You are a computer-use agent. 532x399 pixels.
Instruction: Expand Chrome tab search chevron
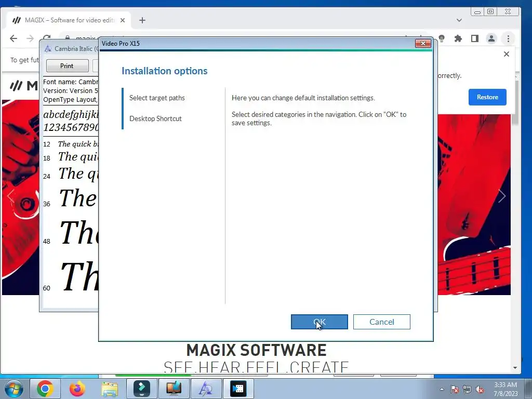(459, 20)
